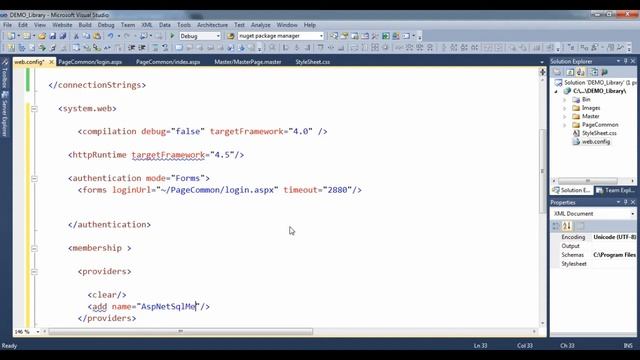Open the Build menu
The width and height of the screenshot is (640, 360).
[x=85, y=25]
